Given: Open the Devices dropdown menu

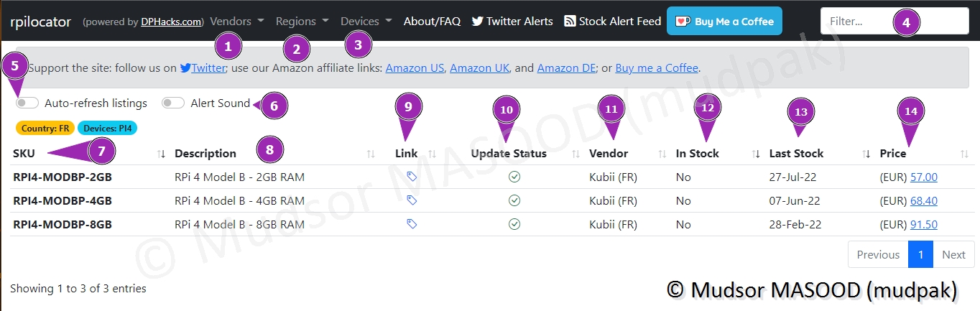Looking at the screenshot, I should coord(366,22).
